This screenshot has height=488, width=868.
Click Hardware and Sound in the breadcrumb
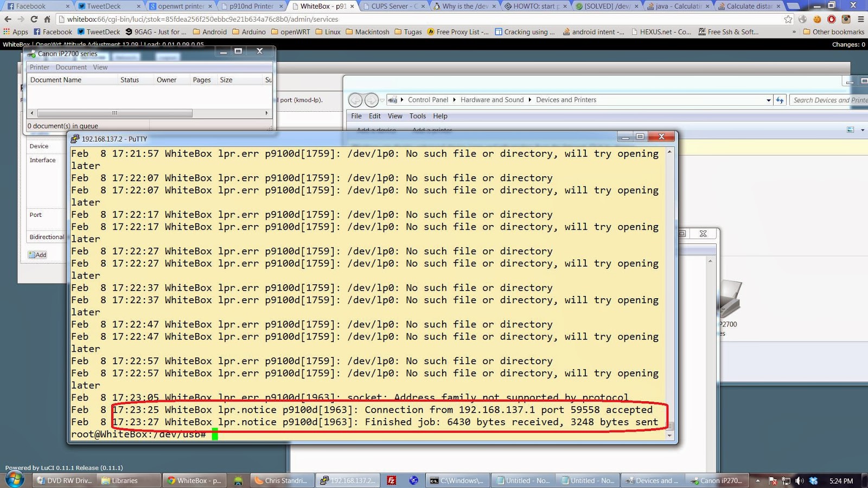[x=492, y=100]
